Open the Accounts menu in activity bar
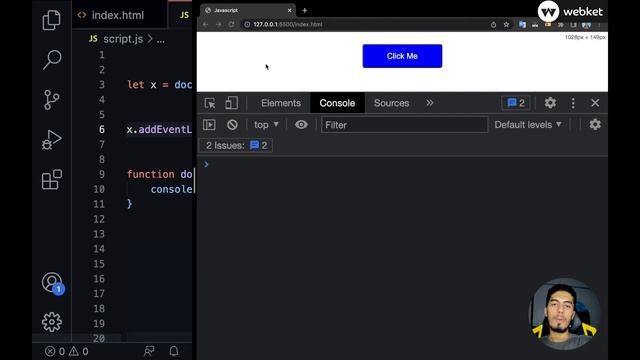 [x=52, y=282]
